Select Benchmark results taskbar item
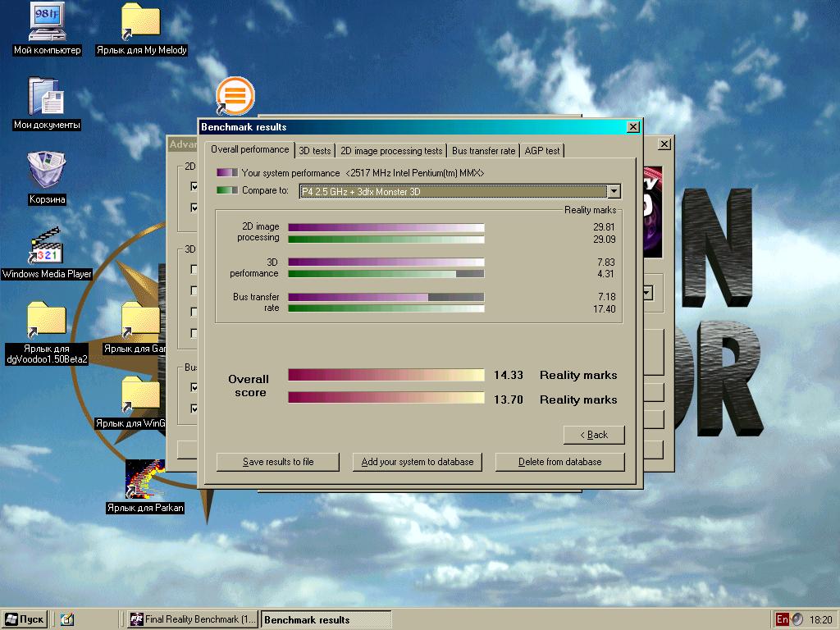Screen dimensions: 840x630 pos(326,619)
